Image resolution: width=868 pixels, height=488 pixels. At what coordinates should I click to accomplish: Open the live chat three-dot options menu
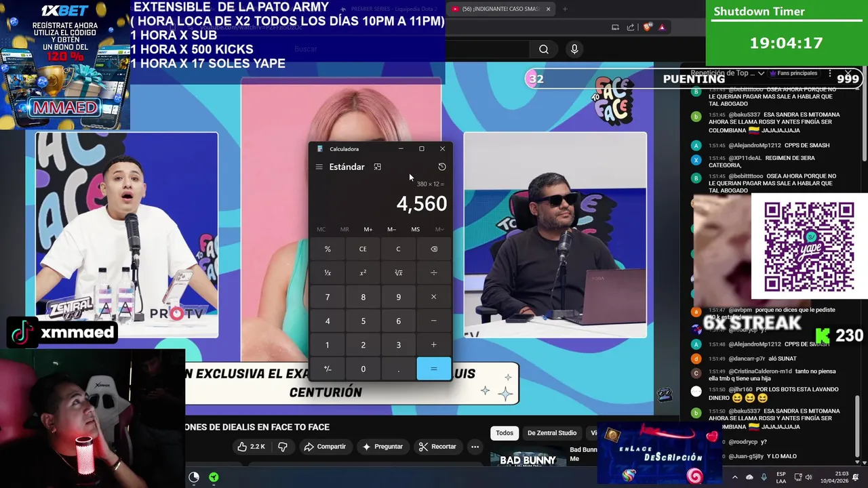click(x=830, y=73)
